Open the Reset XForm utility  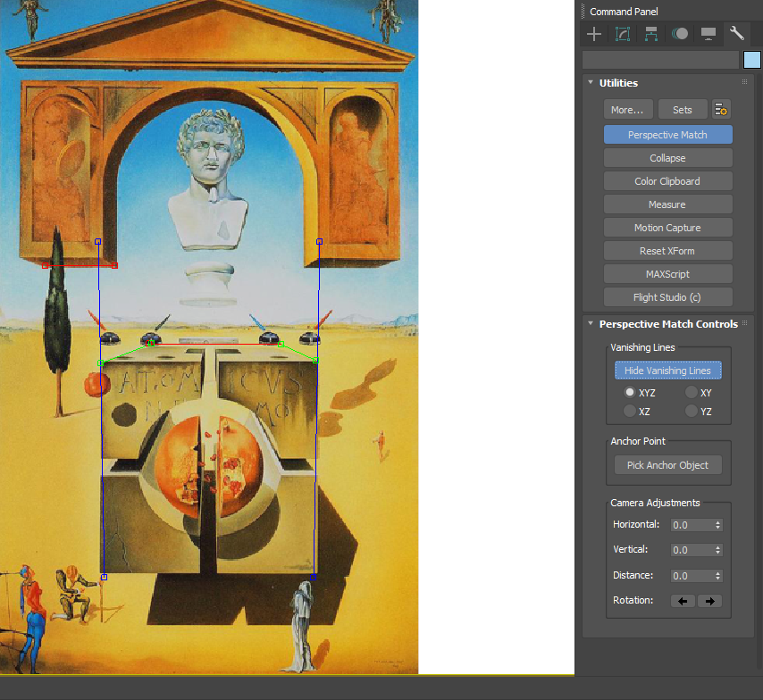pyautogui.click(x=667, y=251)
